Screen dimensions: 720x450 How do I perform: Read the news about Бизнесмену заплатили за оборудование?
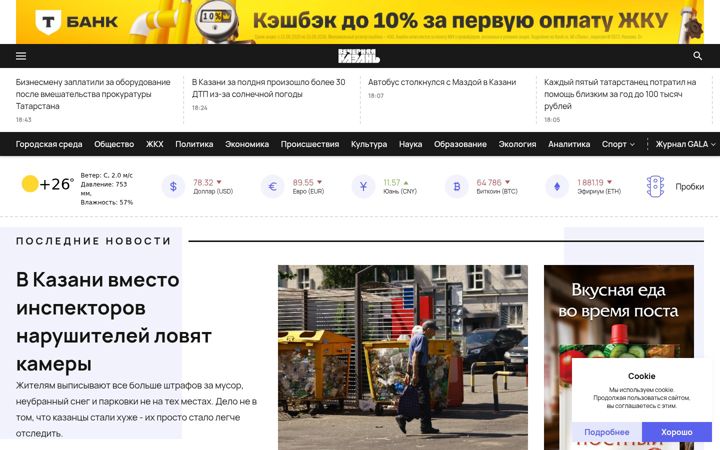(93, 94)
